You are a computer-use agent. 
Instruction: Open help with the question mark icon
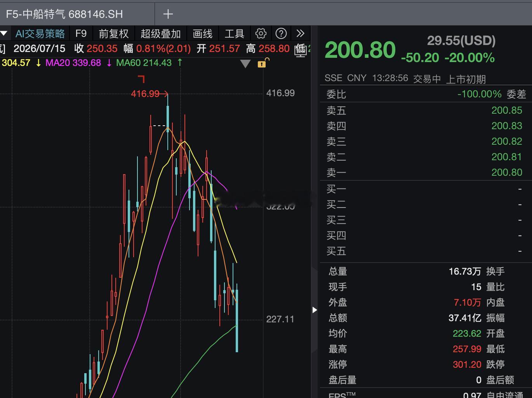[x=281, y=33]
